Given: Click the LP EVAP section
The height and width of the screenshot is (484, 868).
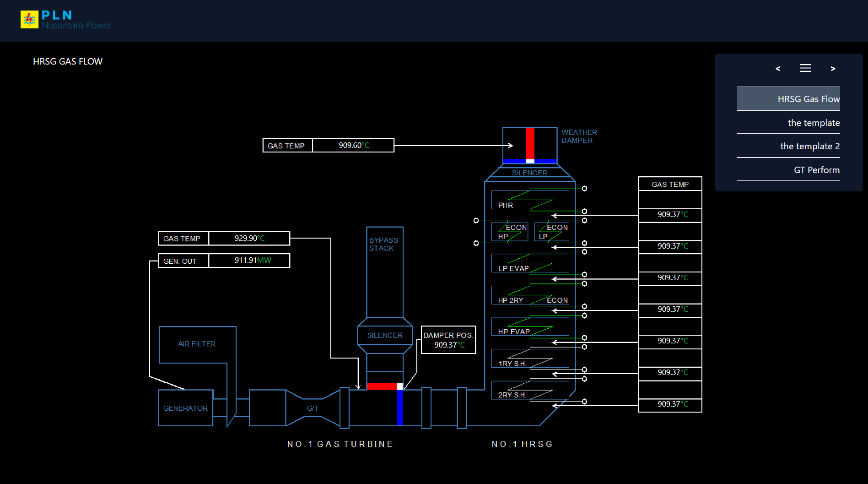Looking at the screenshot, I should (x=530, y=263).
